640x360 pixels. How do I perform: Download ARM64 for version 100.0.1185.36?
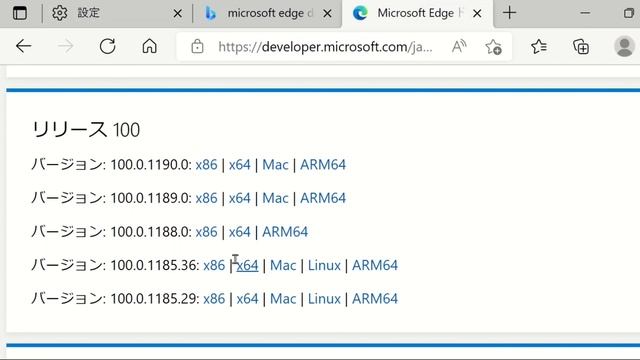[375, 265]
